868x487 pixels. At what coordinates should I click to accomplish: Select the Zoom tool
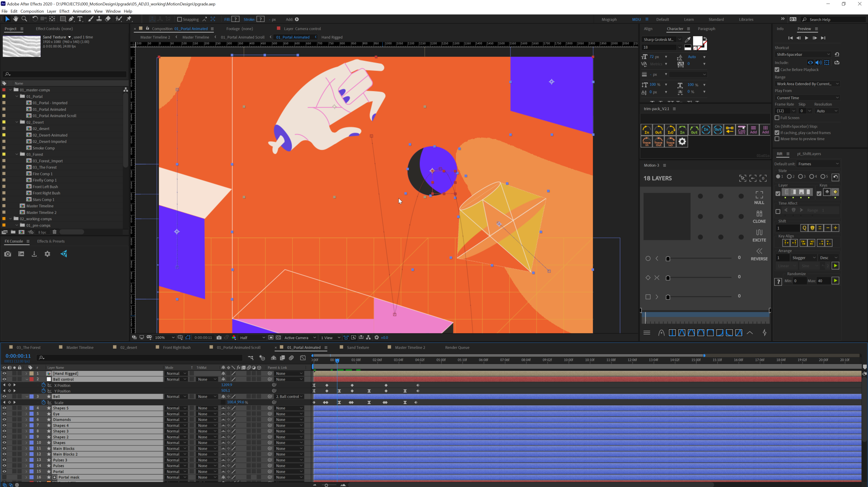tap(24, 19)
